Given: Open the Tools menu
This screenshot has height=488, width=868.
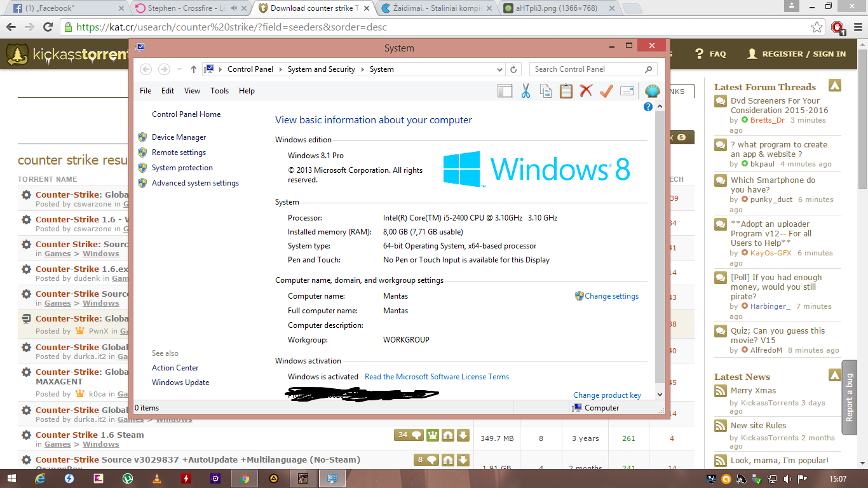Looking at the screenshot, I should (220, 91).
